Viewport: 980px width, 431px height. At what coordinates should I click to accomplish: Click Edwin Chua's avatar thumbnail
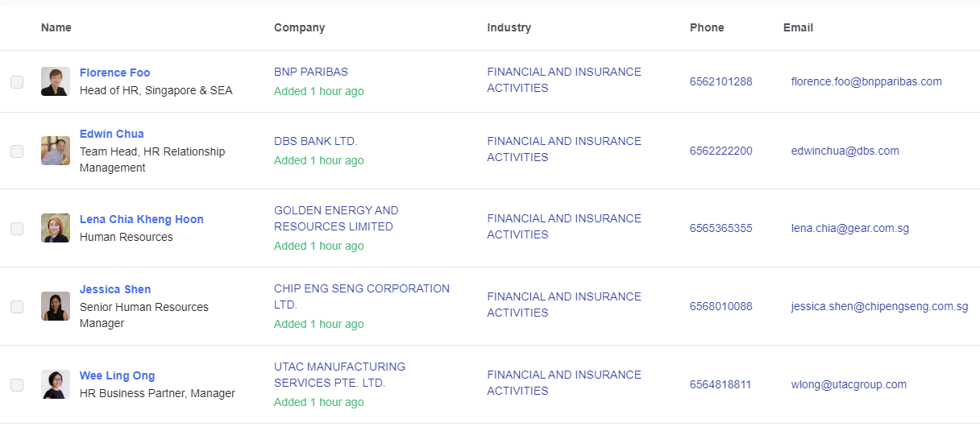click(x=56, y=151)
